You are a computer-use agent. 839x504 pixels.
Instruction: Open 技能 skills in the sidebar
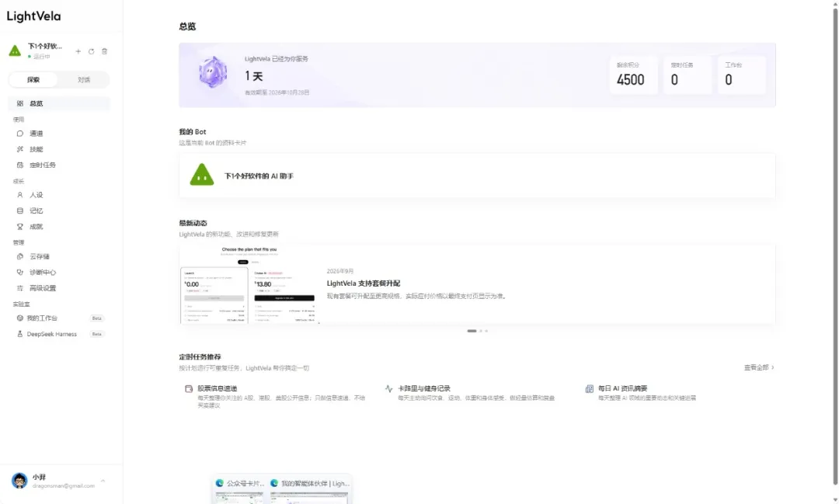click(x=59, y=149)
